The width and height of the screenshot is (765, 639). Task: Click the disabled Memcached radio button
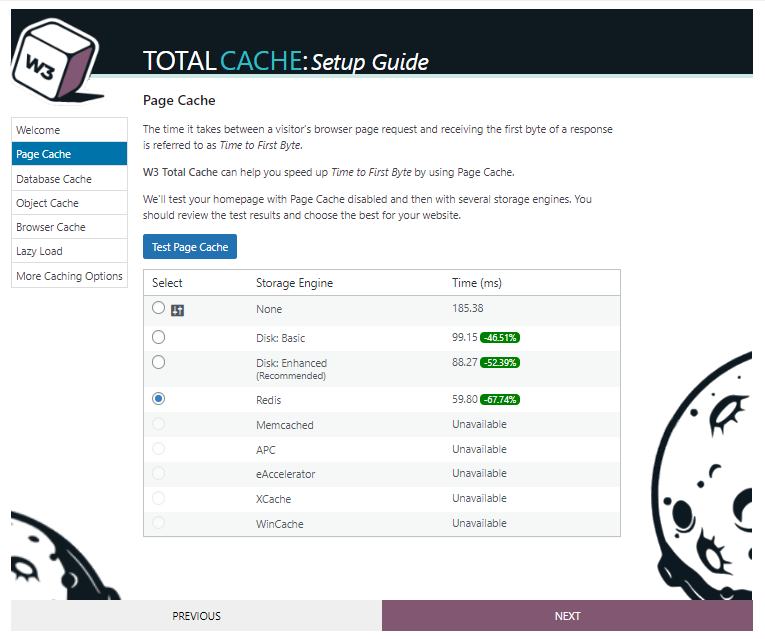point(158,424)
